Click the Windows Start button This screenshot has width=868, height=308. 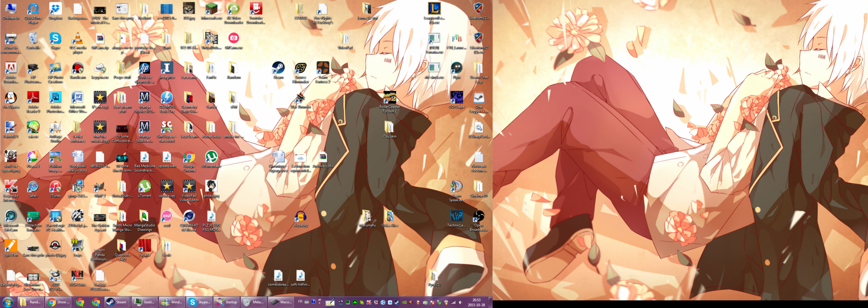click(x=8, y=302)
